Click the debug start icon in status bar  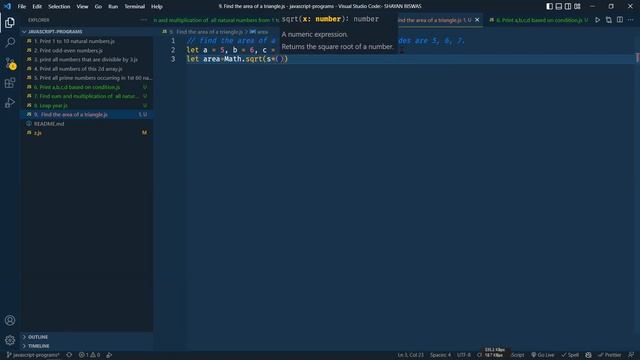[x=109, y=355]
